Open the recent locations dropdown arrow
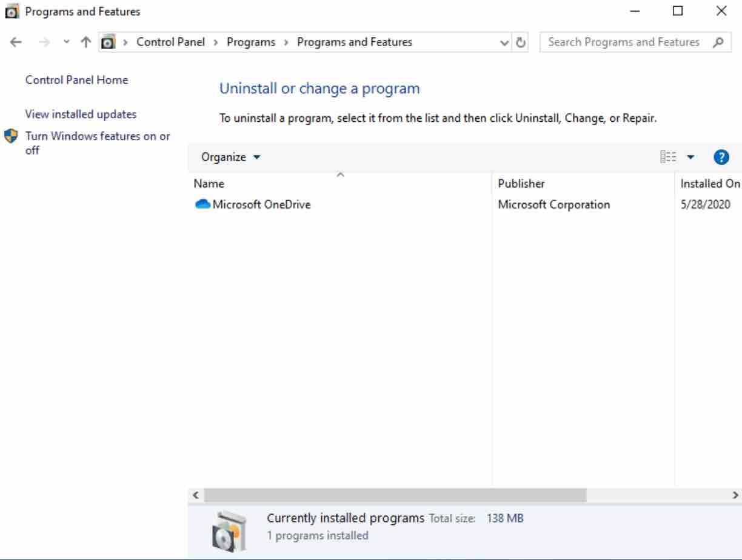The image size is (742, 560). [67, 42]
